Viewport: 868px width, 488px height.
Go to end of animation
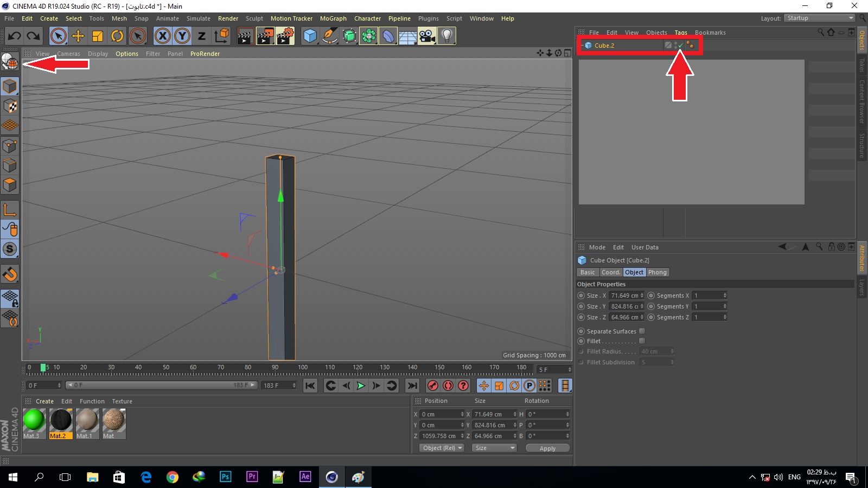coord(412,386)
